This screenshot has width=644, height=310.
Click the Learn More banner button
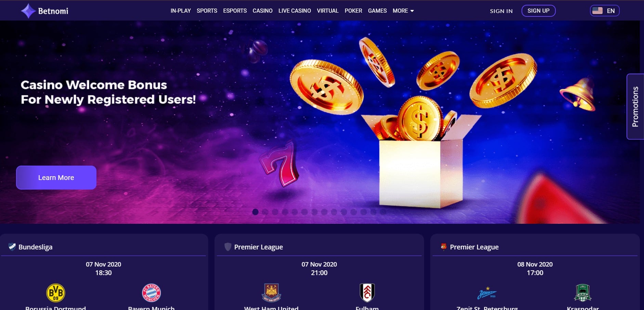pos(56,178)
